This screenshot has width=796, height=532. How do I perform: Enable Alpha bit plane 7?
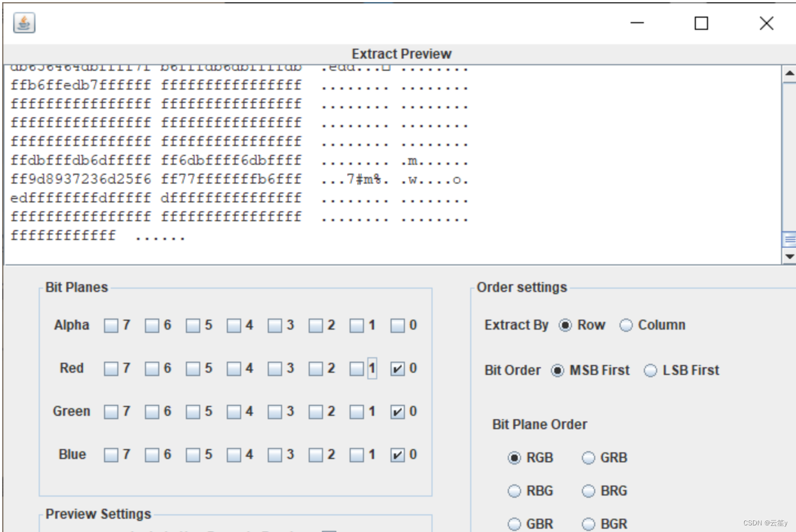[111, 326]
